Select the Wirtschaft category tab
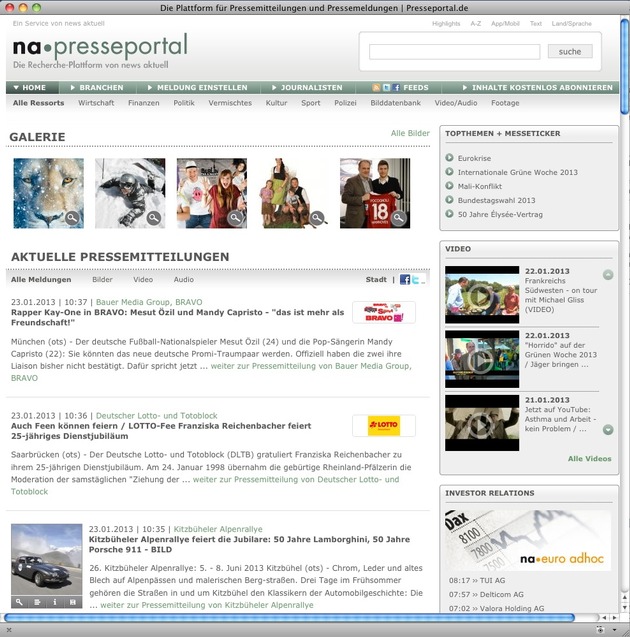This screenshot has width=630, height=637. coord(96,103)
